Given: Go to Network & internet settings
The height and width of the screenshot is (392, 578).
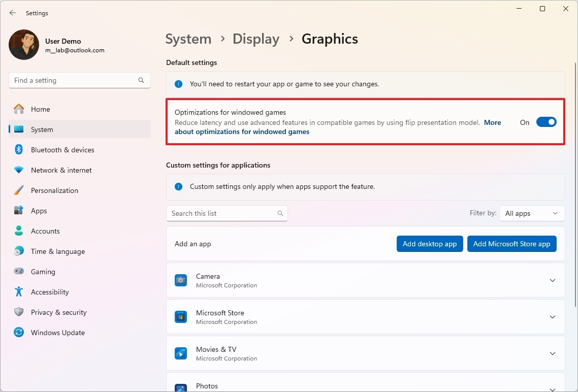Looking at the screenshot, I should click(80, 170).
